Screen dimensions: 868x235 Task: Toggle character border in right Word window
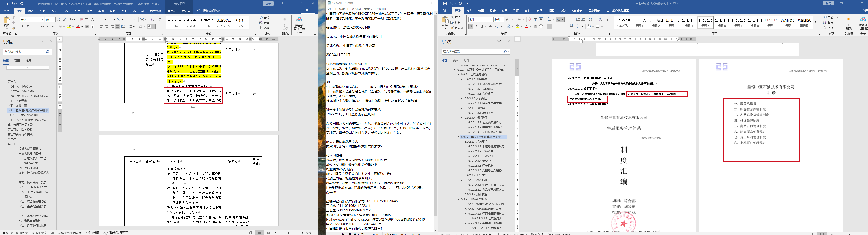tap(541, 19)
